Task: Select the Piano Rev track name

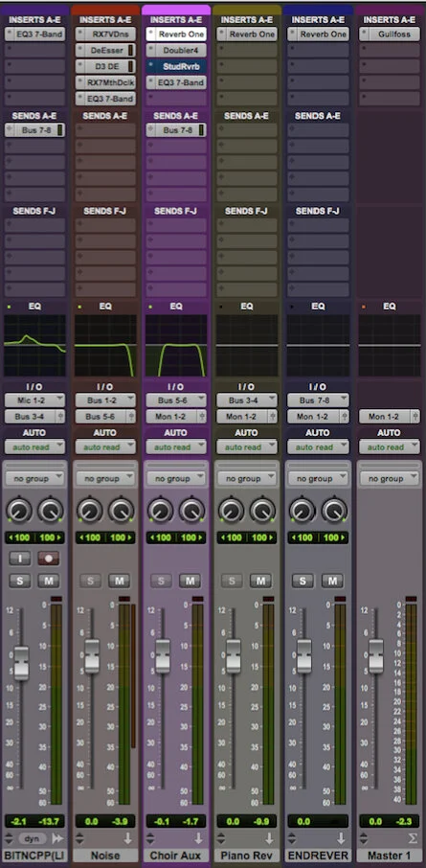Action: pos(247,856)
